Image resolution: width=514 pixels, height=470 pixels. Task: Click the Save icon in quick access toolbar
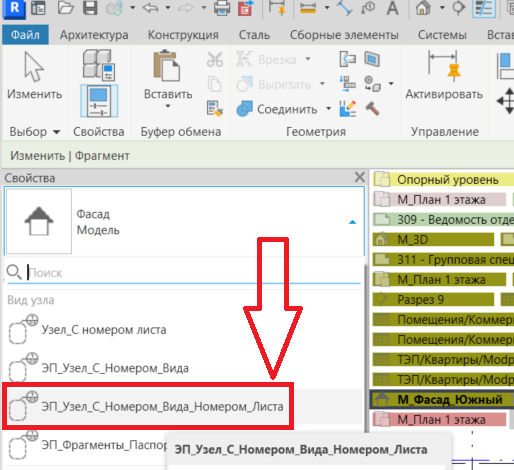pos(90,8)
